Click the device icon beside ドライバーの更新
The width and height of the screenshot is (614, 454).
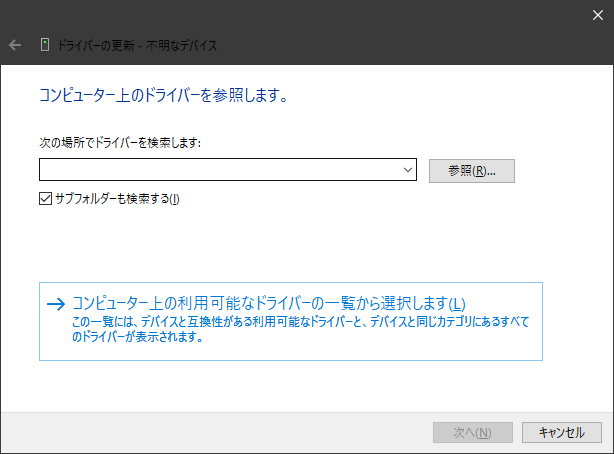click(45, 45)
